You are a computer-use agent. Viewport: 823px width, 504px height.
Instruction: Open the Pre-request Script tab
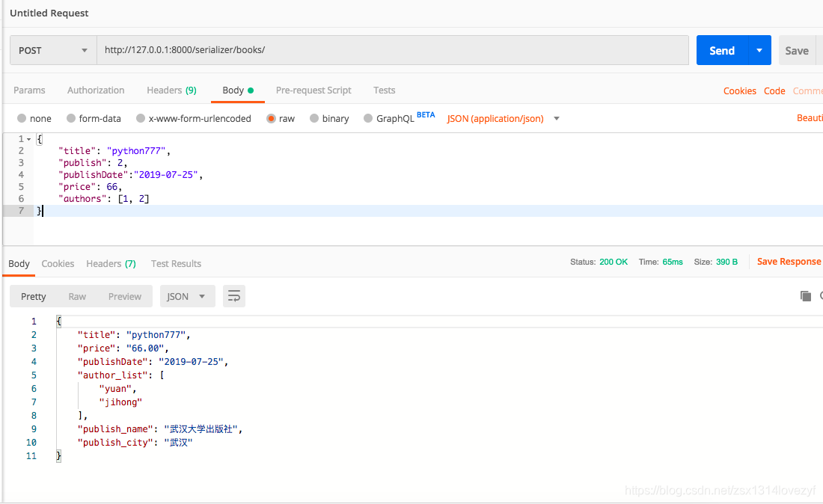[313, 90]
